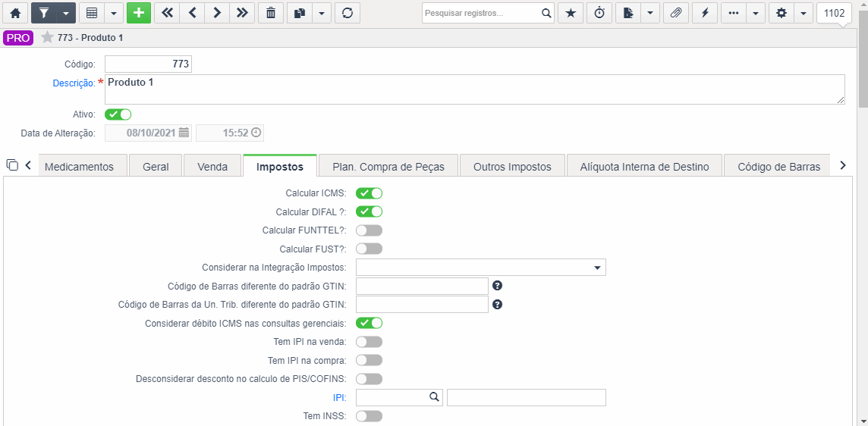Screen dimensions: 868x426
Task: Click the purple PRO badge
Action: (18, 38)
